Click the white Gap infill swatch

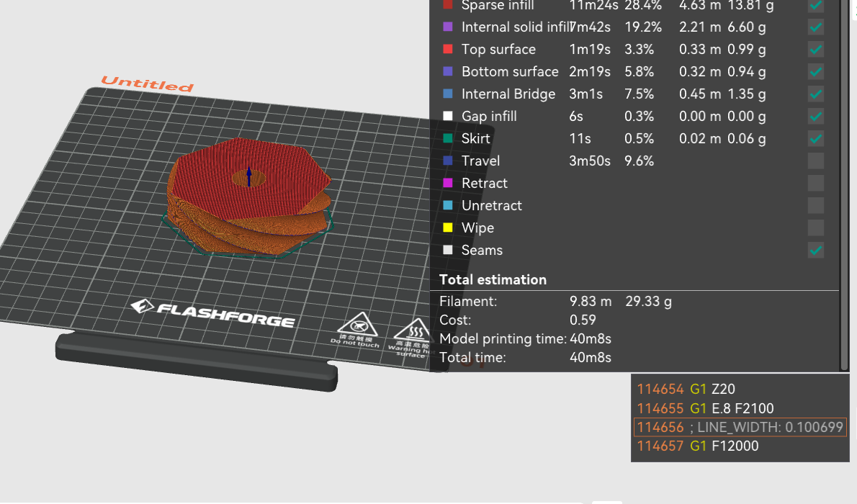tap(448, 116)
